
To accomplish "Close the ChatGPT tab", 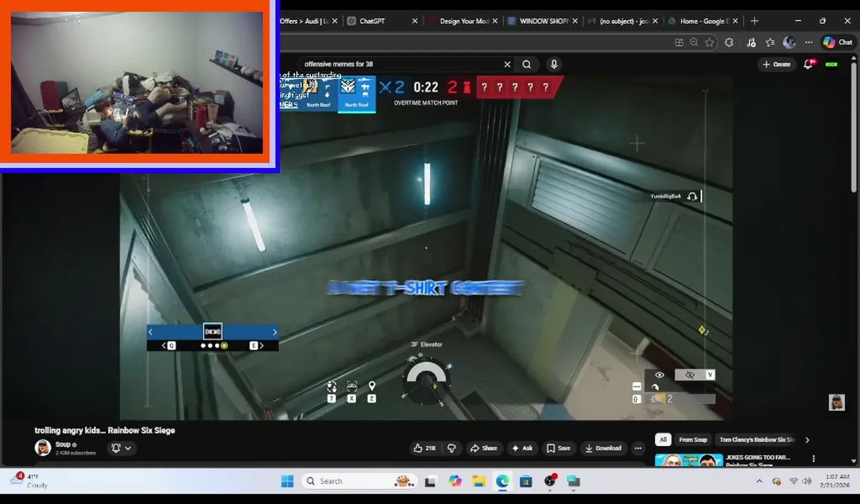I will [x=415, y=21].
